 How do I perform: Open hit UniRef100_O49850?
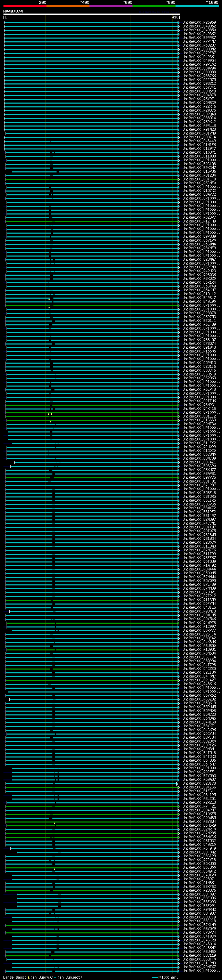pyautogui.click(x=199, y=30)
